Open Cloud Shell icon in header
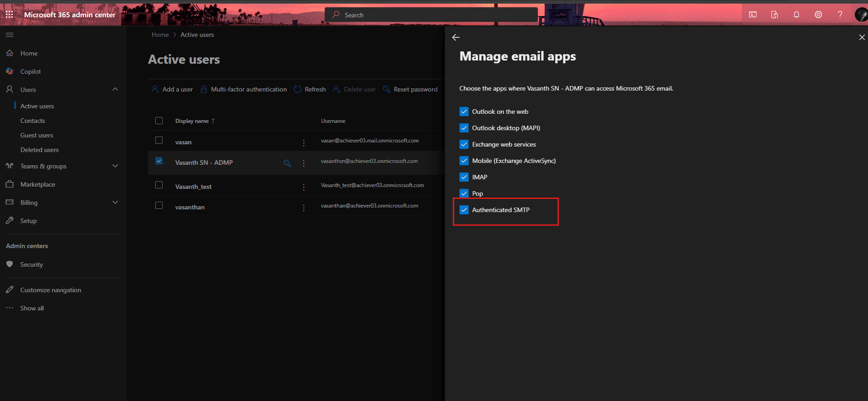The height and width of the screenshot is (401, 868). (753, 15)
